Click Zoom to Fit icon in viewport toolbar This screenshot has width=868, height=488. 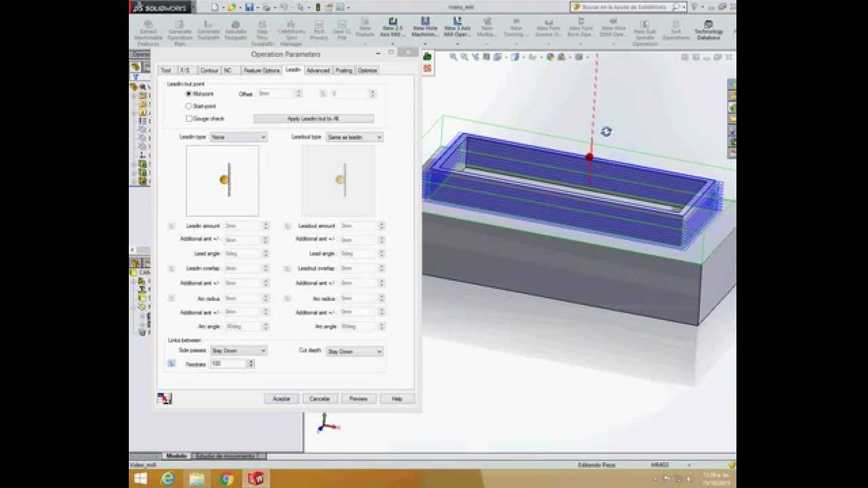454,58
